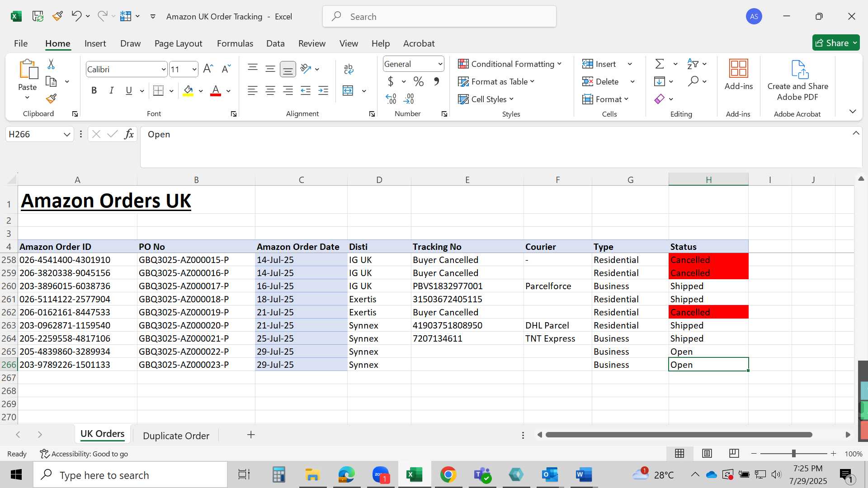Click the Delete cells button
This screenshot has width=868, height=488.
pyautogui.click(x=601, y=82)
